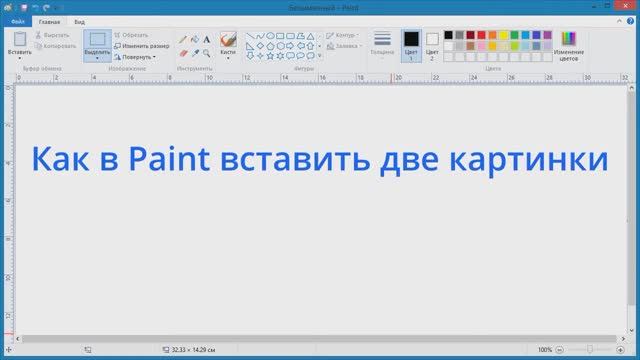
Task: Choose the Rectangle shape
Action: (x=280, y=36)
